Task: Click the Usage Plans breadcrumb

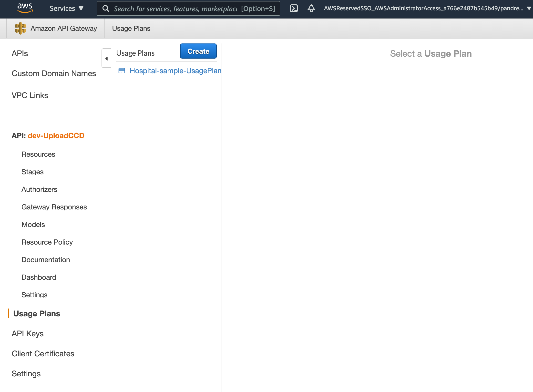Action: 131,29
